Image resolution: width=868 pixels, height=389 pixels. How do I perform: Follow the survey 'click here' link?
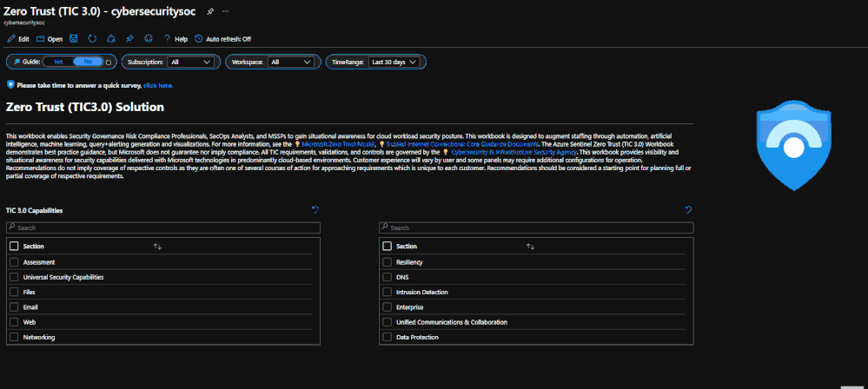point(158,86)
